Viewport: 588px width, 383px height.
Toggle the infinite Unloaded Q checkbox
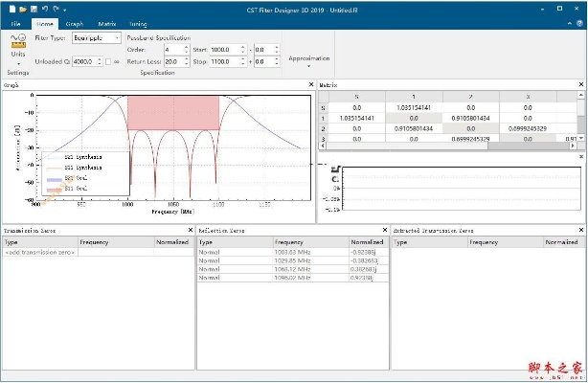(107, 61)
